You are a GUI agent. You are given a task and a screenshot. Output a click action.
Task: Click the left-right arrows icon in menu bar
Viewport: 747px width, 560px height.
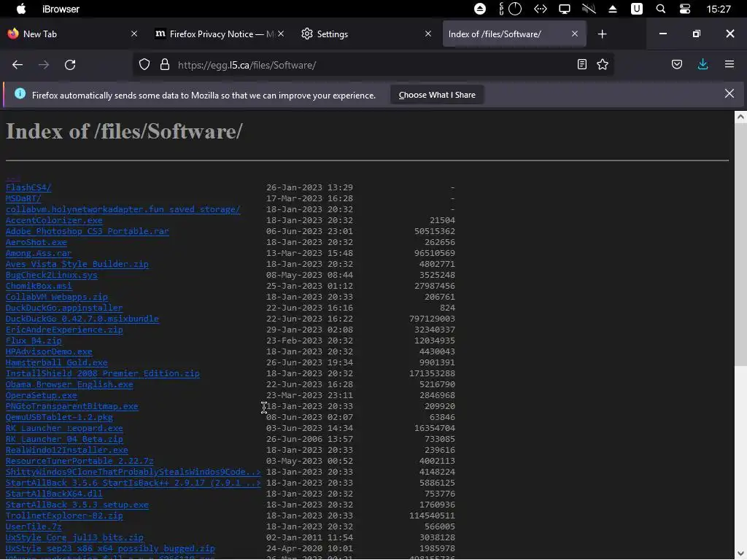coord(541,9)
